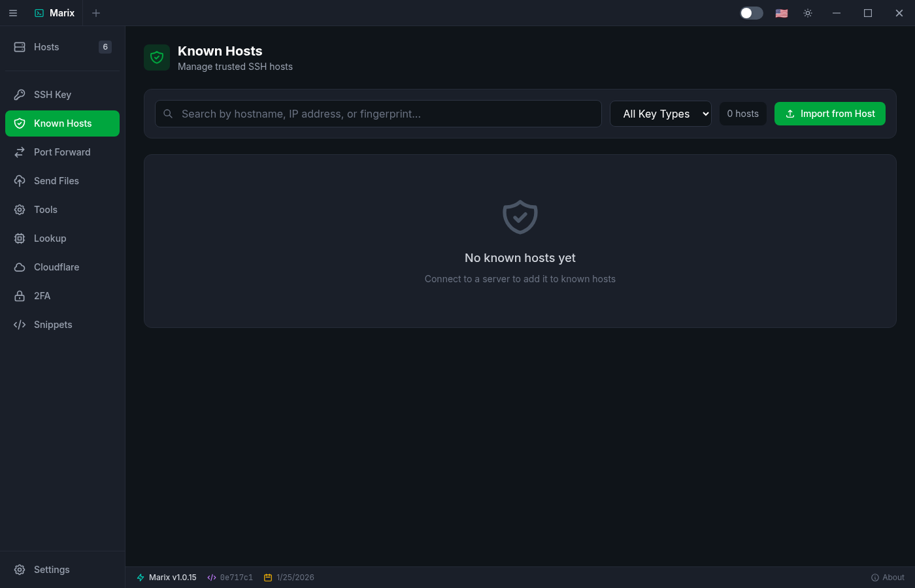Change the language via the flag selector
915x588 pixels.
point(781,12)
